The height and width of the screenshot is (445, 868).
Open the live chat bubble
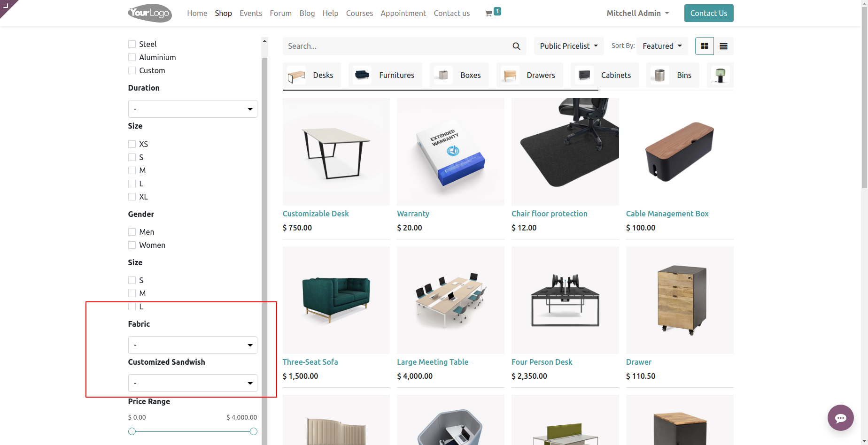click(840, 418)
